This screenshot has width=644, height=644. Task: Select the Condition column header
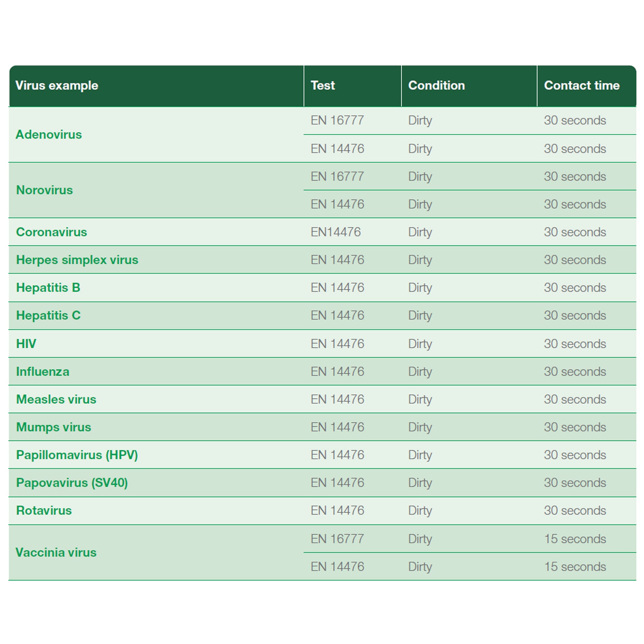pyautogui.click(x=436, y=86)
